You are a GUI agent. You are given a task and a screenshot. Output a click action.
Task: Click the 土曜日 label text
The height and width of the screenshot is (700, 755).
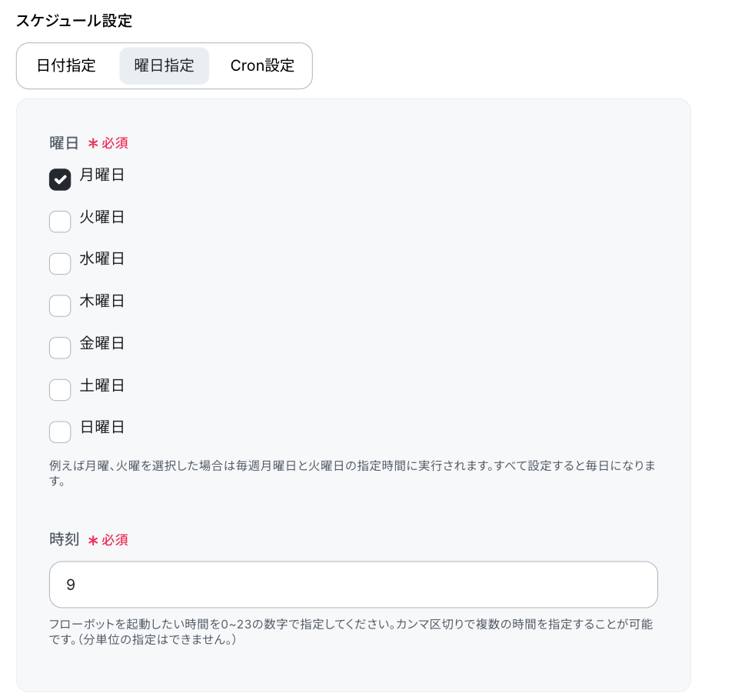[x=102, y=385]
